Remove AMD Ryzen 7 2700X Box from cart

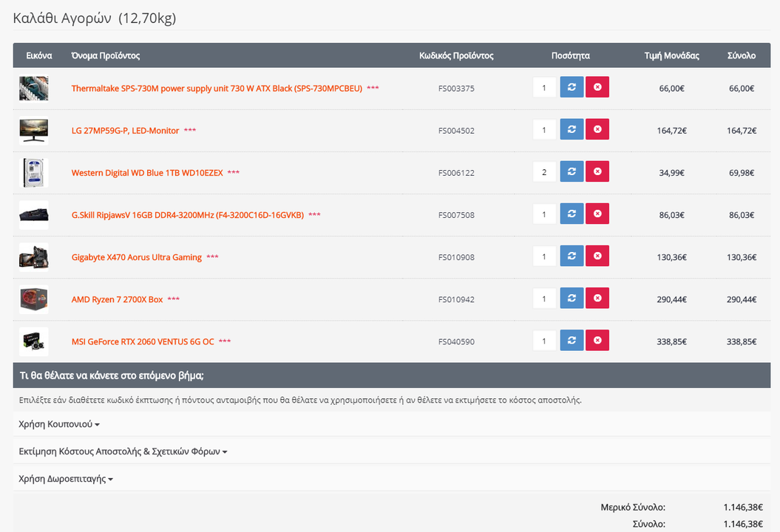click(597, 299)
